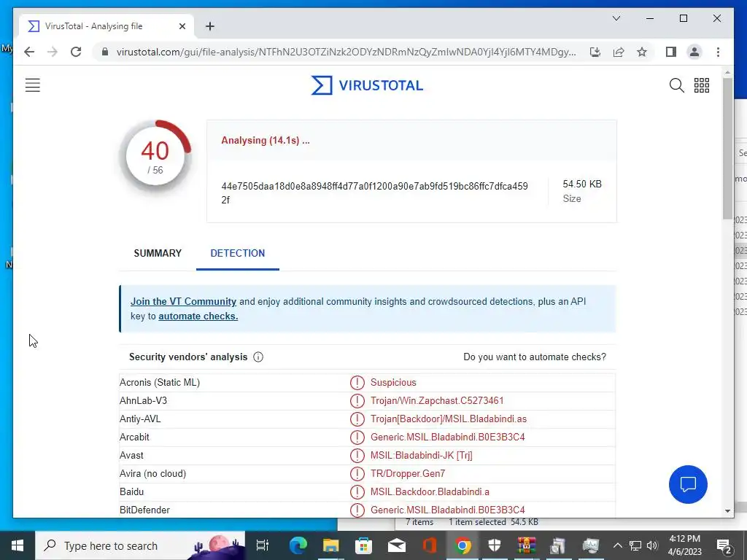
Task: Open the volume control in system tray
Action: coord(652,545)
